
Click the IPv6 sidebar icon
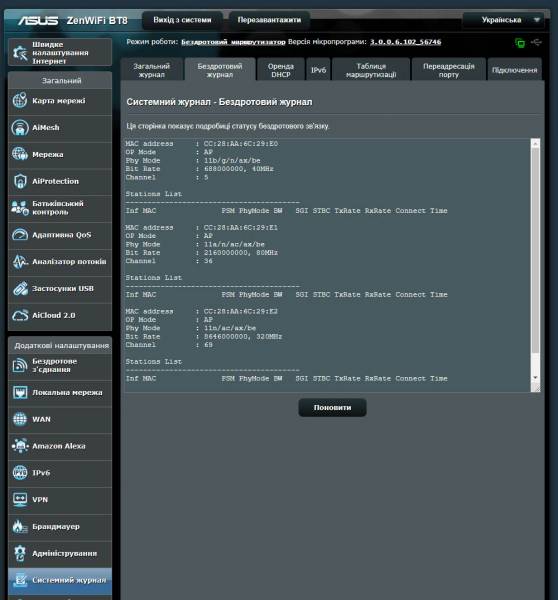(x=20, y=473)
